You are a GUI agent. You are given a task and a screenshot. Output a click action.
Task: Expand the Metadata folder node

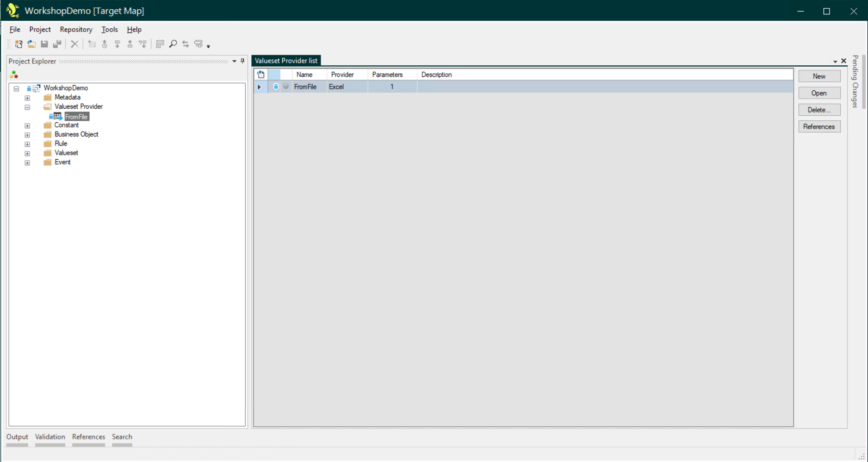coord(27,98)
